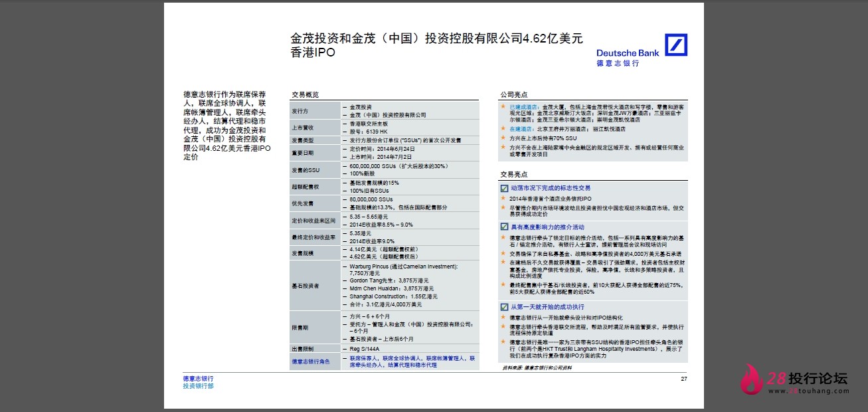Click the 80,000,000 SSUs value
Image resolution: width=868 pixels, height=412 pixels.
point(371,199)
